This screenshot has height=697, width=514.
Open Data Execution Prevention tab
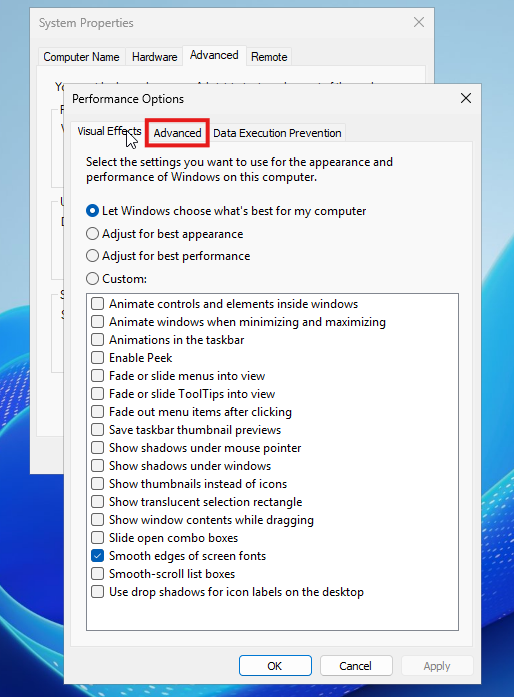click(x=277, y=133)
